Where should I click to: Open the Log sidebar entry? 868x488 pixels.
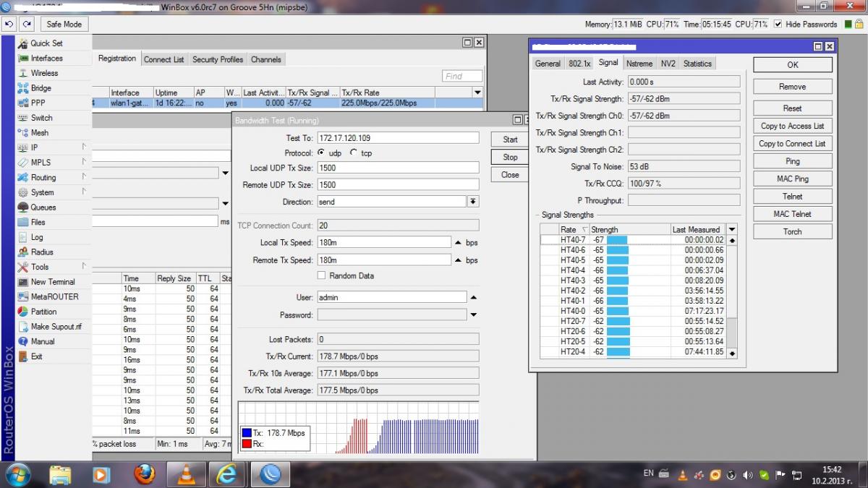pos(37,237)
